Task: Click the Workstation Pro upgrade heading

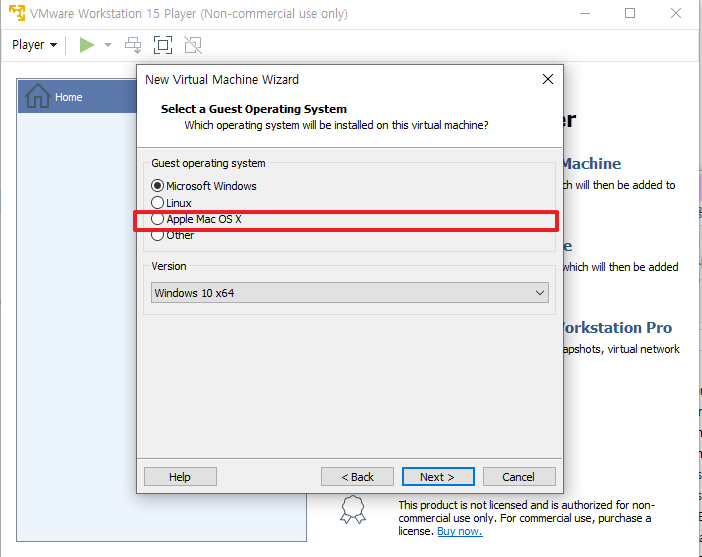Action: pyautogui.click(x=618, y=328)
